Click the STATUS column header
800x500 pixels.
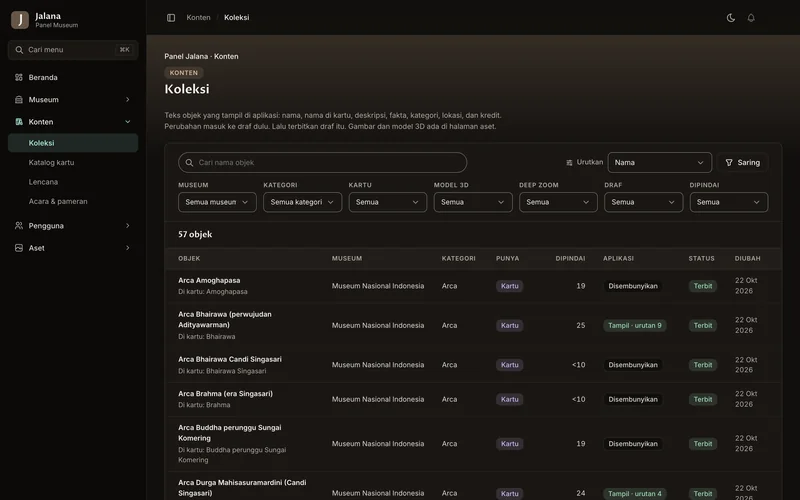tap(702, 259)
